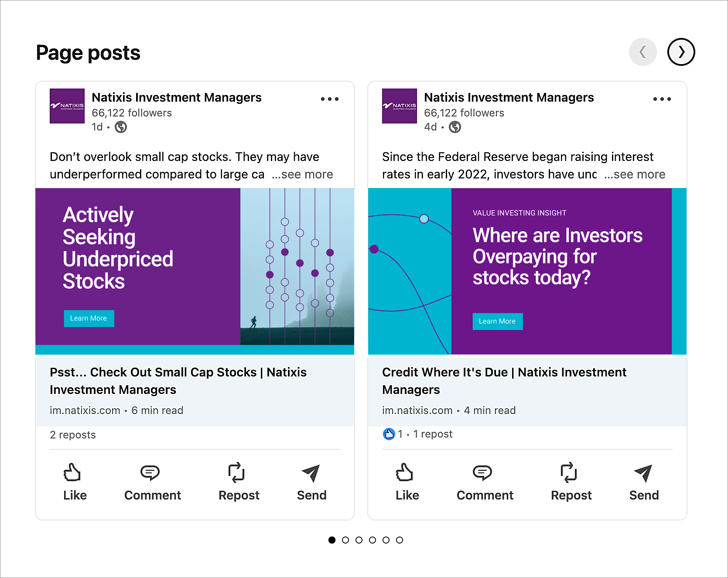728x578 pixels.
Task: Comment on the small cap stocks post
Action: (x=152, y=482)
